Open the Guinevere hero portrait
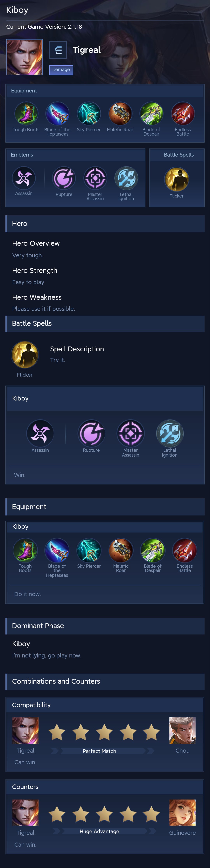Viewport: 210px width, 868px height. pyautogui.click(x=182, y=812)
